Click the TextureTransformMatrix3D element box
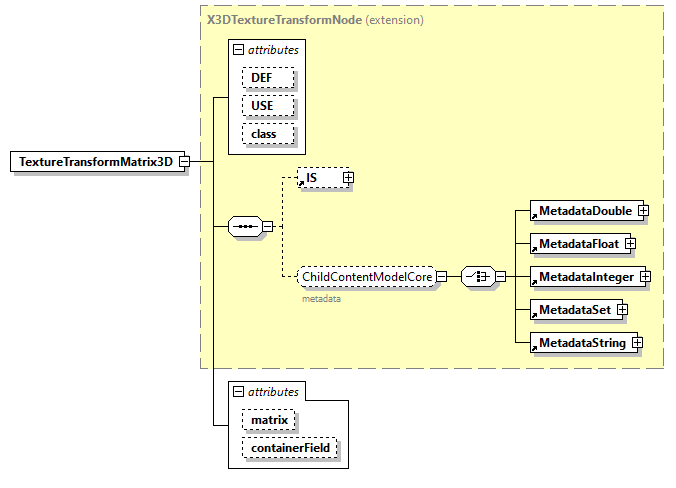This screenshot has width=676, height=488. click(x=97, y=162)
